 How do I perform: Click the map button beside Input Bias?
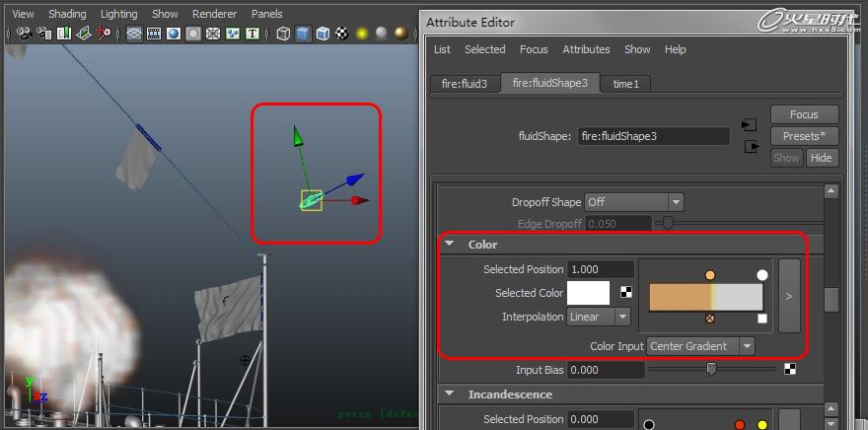(790, 369)
